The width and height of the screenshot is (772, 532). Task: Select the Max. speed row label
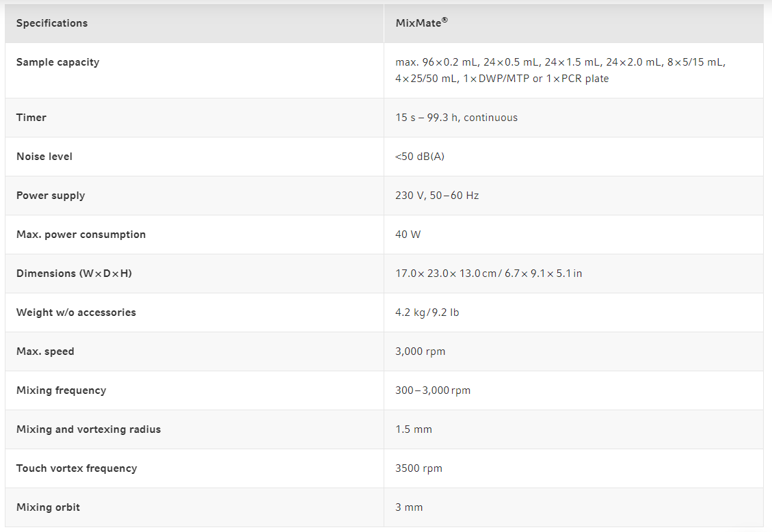click(45, 351)
